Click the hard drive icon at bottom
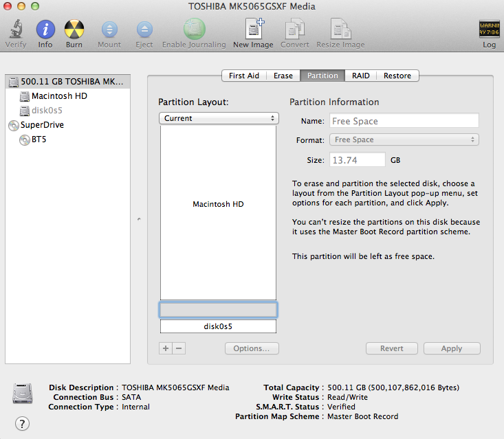504x439 pixels. (x=23, y=393)
